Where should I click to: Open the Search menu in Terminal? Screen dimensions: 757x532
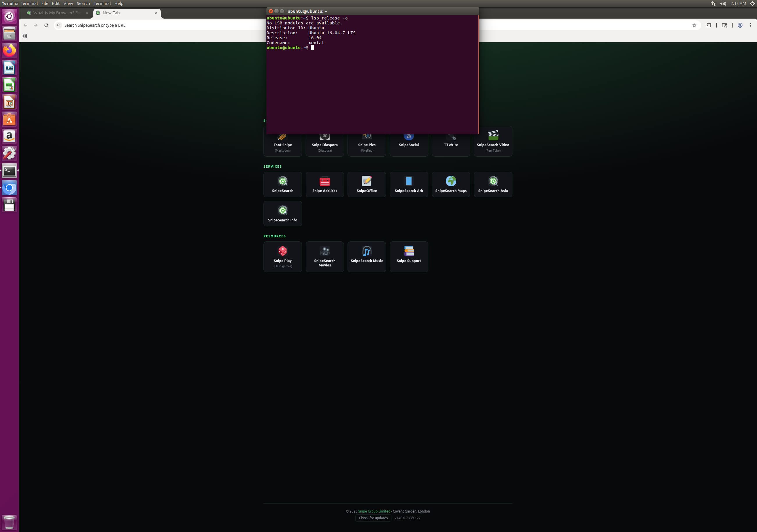[83, 3]
